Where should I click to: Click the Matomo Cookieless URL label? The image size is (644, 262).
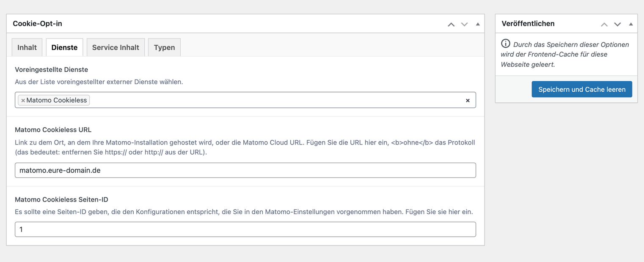[53, 130]
